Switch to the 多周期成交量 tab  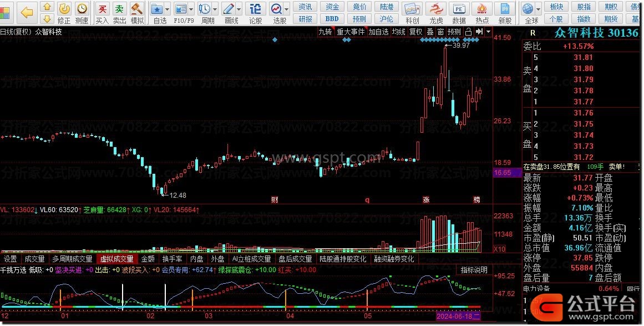tap(72, 259)
